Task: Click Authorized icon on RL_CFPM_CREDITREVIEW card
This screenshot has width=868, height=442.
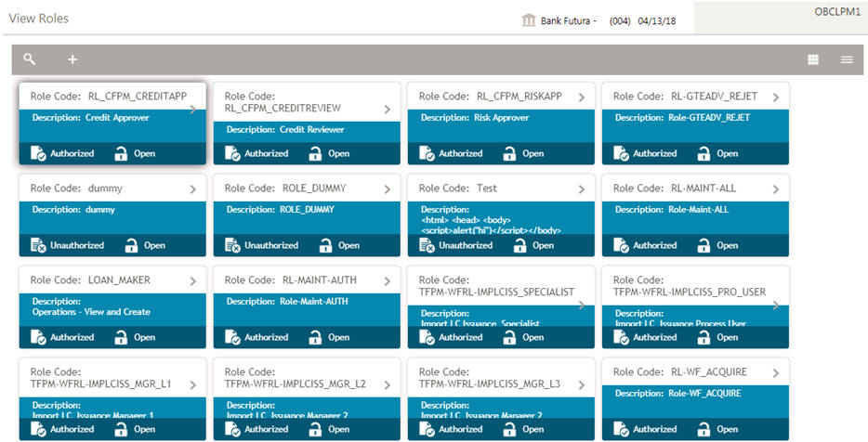Action: 232,153
